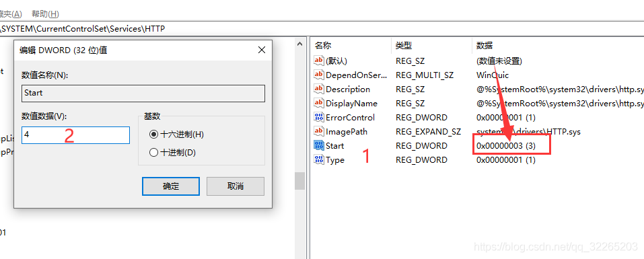This screenshot has height=259, width=644.
Task: Close the 编辑 DWORD dialog
Action: click(262, 50)
